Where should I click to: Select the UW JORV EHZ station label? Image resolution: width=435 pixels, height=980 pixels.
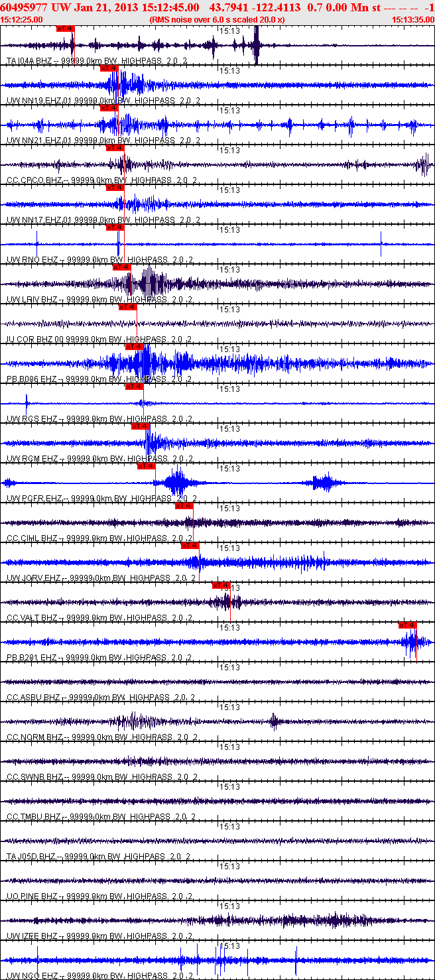(x=101, y=578)
